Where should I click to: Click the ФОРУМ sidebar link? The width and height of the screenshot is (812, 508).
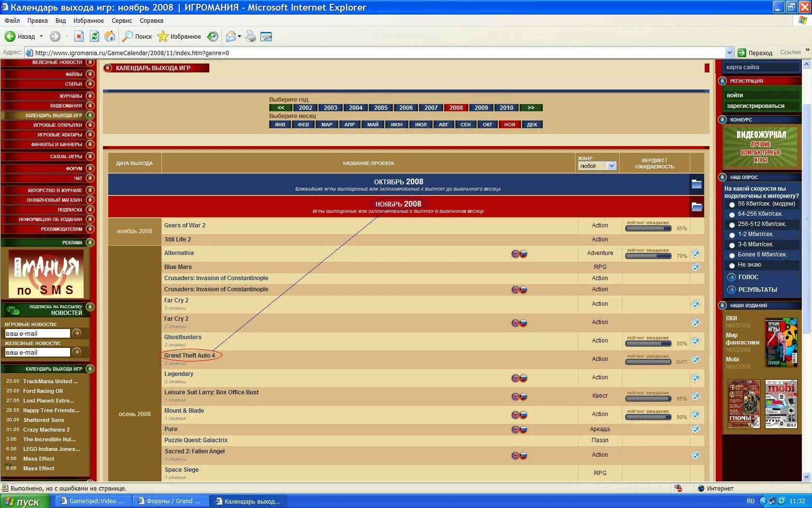pyautogui.click(x=74, y=168)
